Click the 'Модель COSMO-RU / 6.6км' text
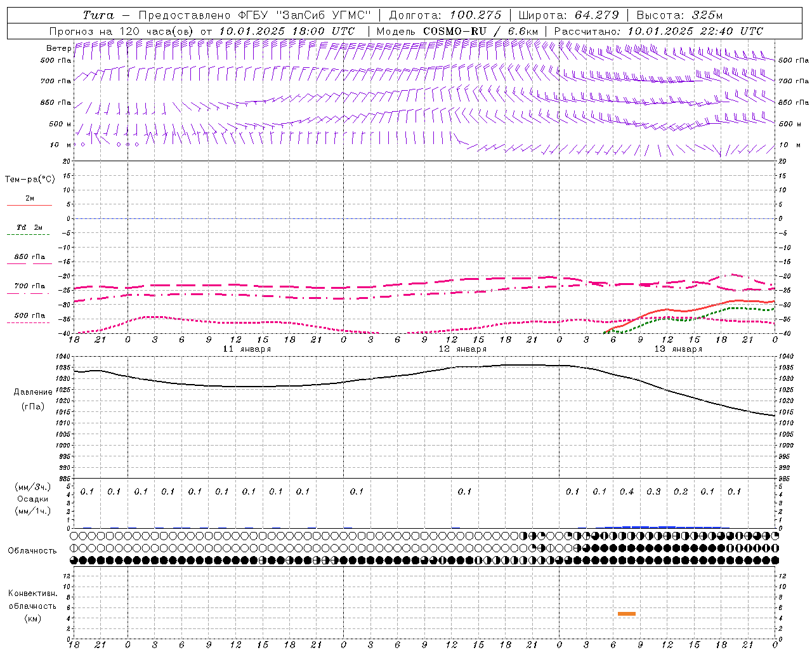Viewport: 812px width, 650px height. [457, 31]
